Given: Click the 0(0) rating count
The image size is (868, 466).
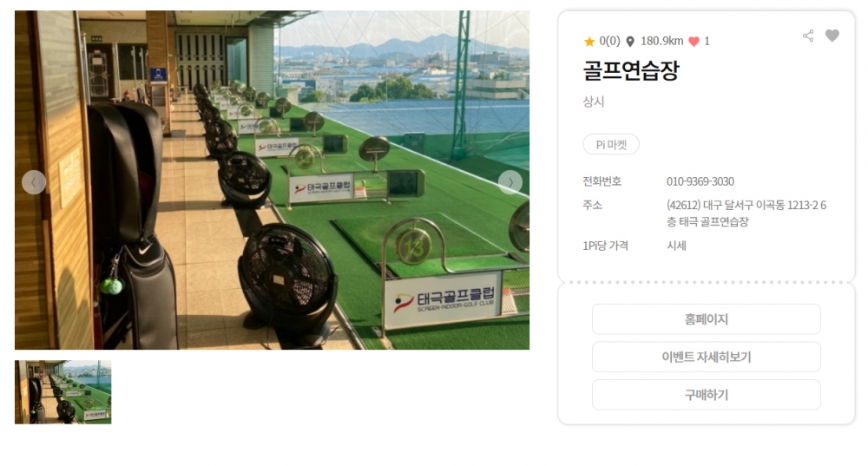Looking at the screenshot, I should (x=609, y=41).
